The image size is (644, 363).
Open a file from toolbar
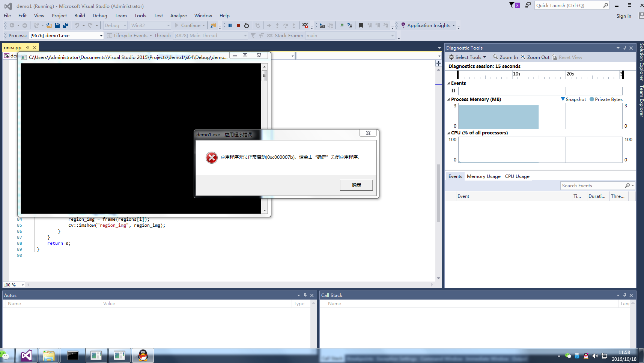[49, 26]
